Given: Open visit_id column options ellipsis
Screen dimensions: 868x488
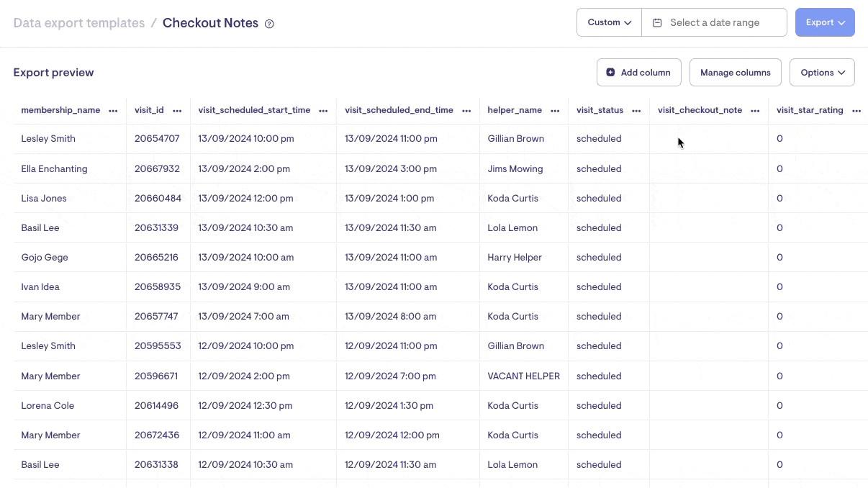Looking at the screenshot, I should (x=177, y=111).
